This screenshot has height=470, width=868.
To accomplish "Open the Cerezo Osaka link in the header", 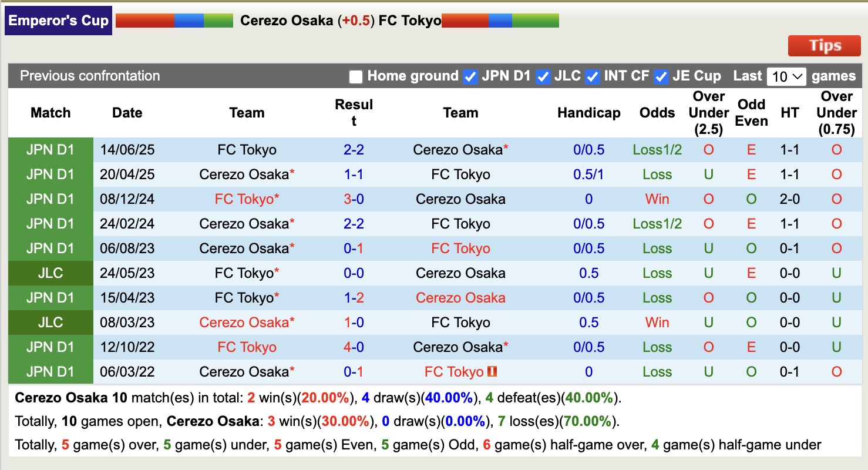I will tap(287, 20).
